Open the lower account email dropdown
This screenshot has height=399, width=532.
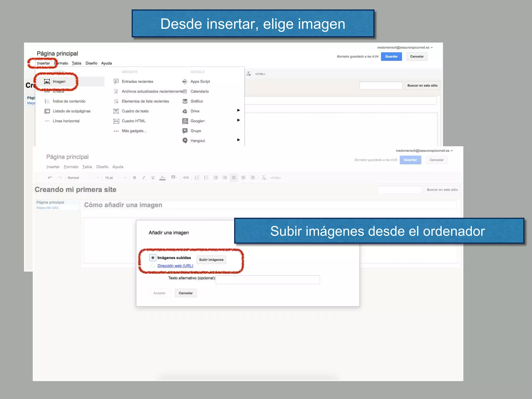click(x=424, y=151)
